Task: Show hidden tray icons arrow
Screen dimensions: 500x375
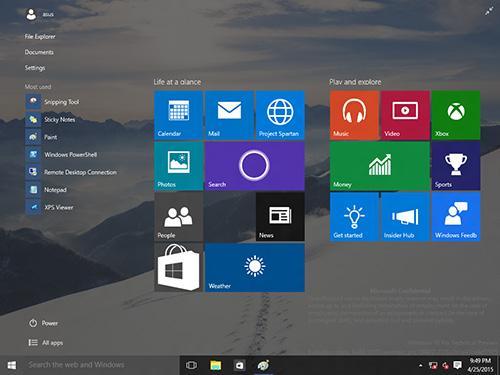Action: pyautogui.click(x=421, y=366)
